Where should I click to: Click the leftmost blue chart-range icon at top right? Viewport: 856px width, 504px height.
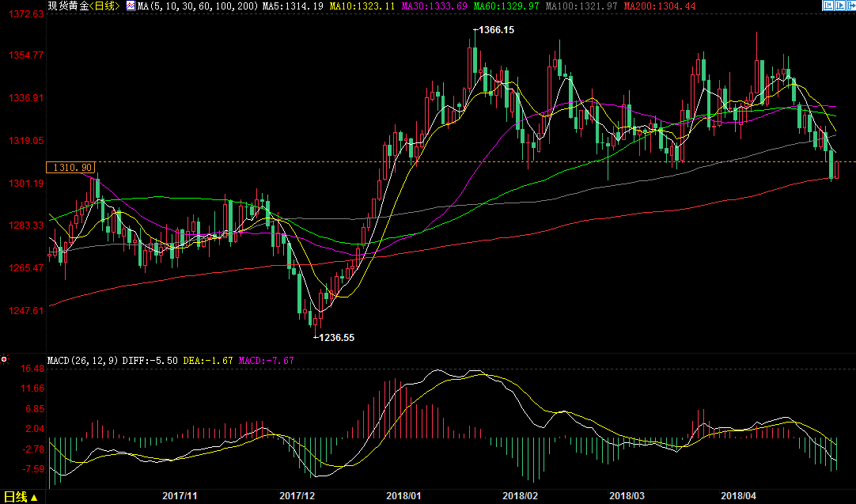828,6
